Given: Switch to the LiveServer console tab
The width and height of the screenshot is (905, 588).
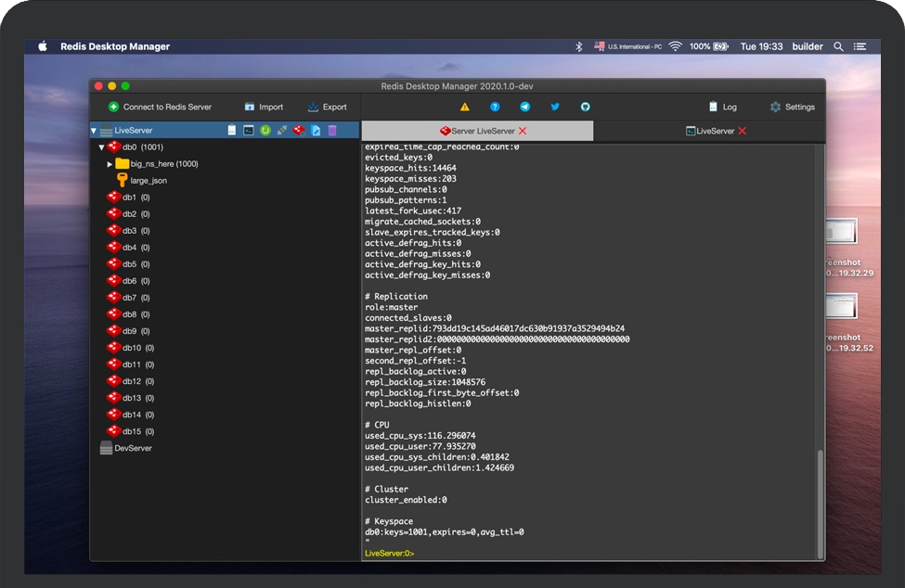Looking at the screenshot, I should pos(709,131).
